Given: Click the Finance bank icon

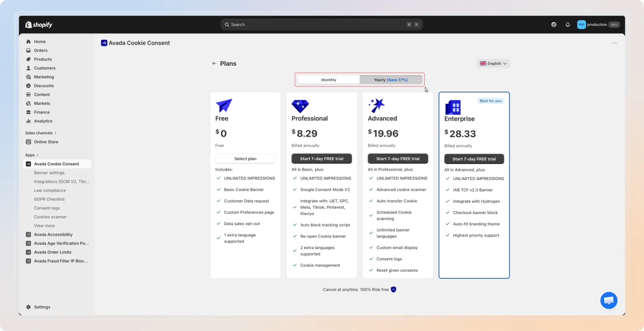Looking at the screenshot, I should [x=29, y=112].
